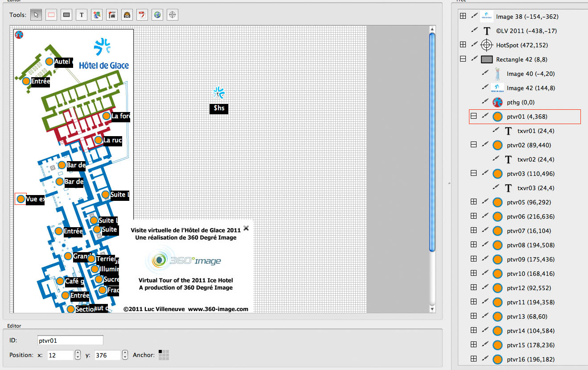Screen dimensions: 588x370
Task: Click brush mark beside pthg row
Action: coord(485,101)
